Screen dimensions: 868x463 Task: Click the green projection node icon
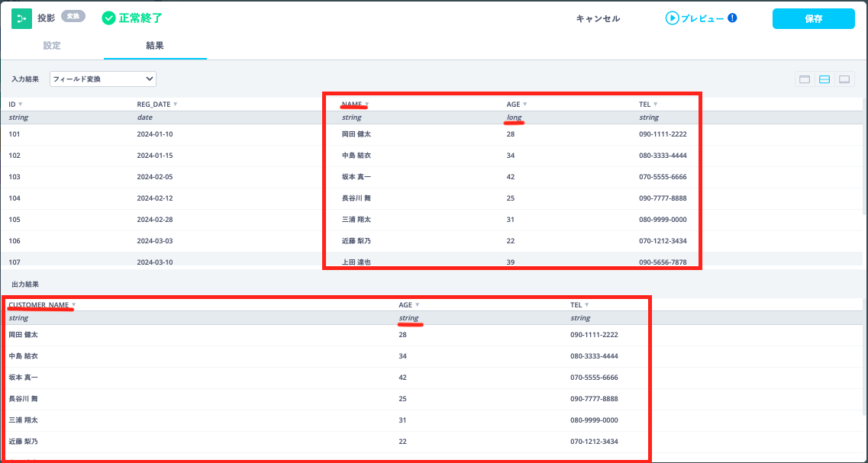[21, 18]
